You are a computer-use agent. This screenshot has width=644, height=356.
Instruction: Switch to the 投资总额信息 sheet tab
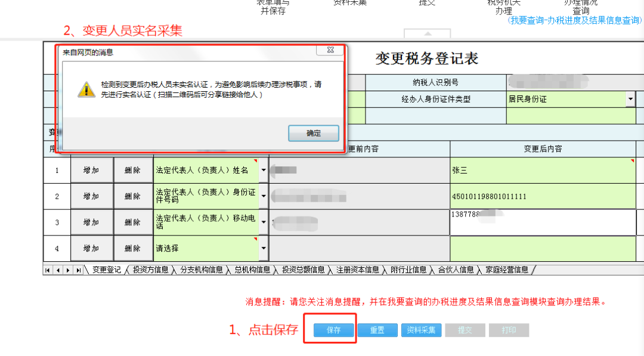(x=304, y=270)
